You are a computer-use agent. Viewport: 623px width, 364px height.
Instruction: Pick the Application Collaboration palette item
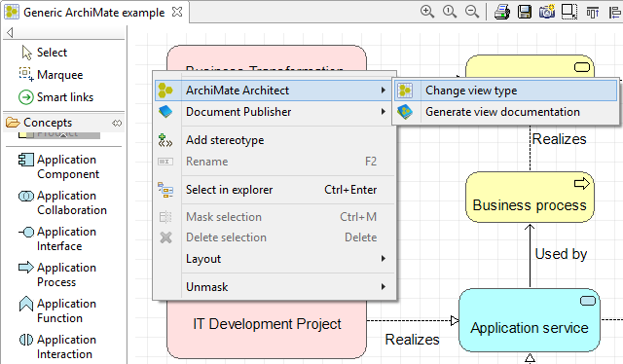62,202
